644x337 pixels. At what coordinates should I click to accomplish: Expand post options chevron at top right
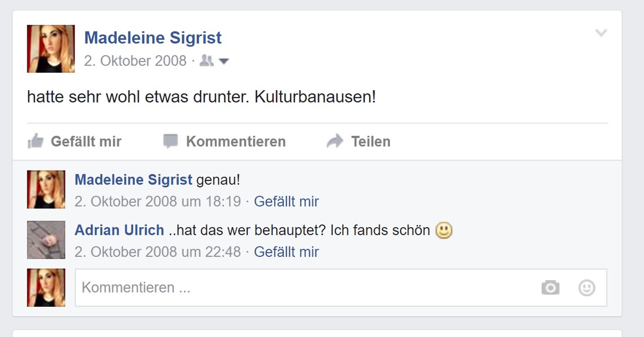click(601, 33)
